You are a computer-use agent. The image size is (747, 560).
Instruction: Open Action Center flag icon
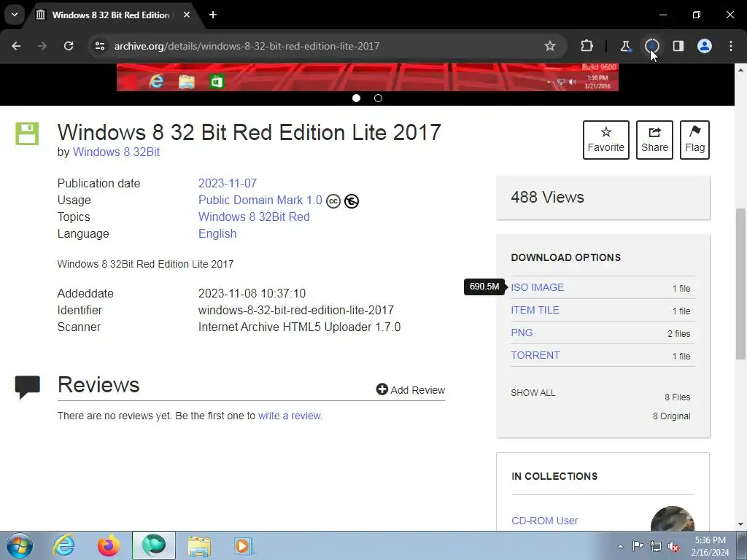638,546
